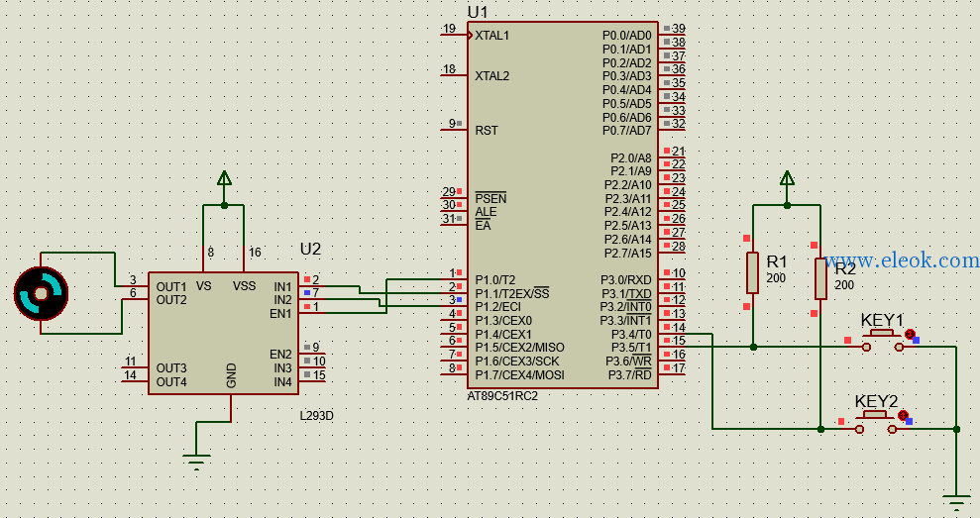Click the P1.2/ECI pin label
The image size is (980, 518).
497,307
